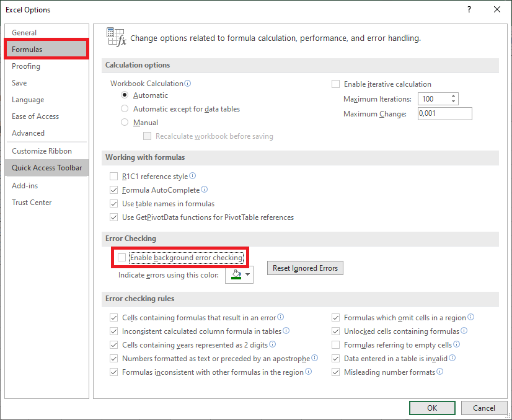Viewport: 512px width, 420px height.
Task: Toggle R1C1 reference style checkbox
Action: pos(113,177)
